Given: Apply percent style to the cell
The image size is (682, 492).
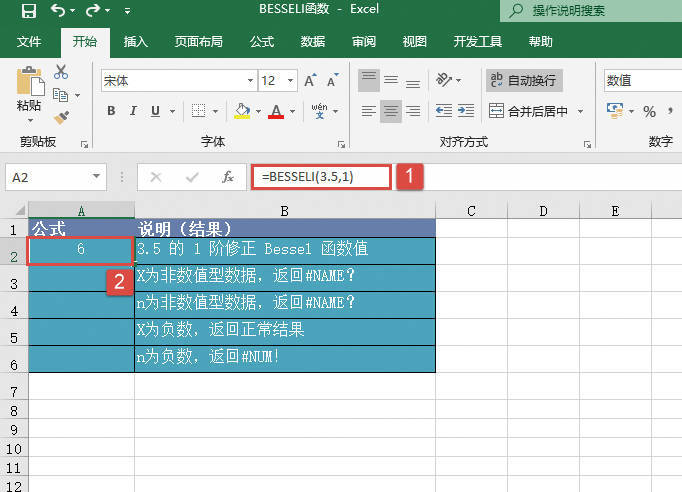Looking at the screenshot, I should [x=649, y=111].
